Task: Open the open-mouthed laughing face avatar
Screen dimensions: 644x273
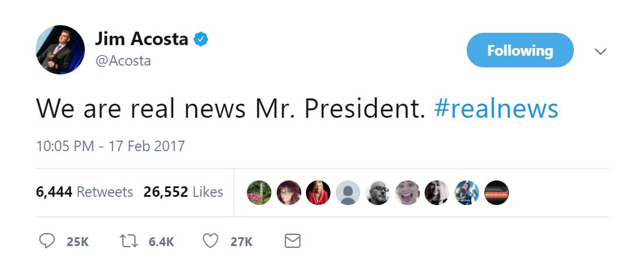Action: (408, 192)
